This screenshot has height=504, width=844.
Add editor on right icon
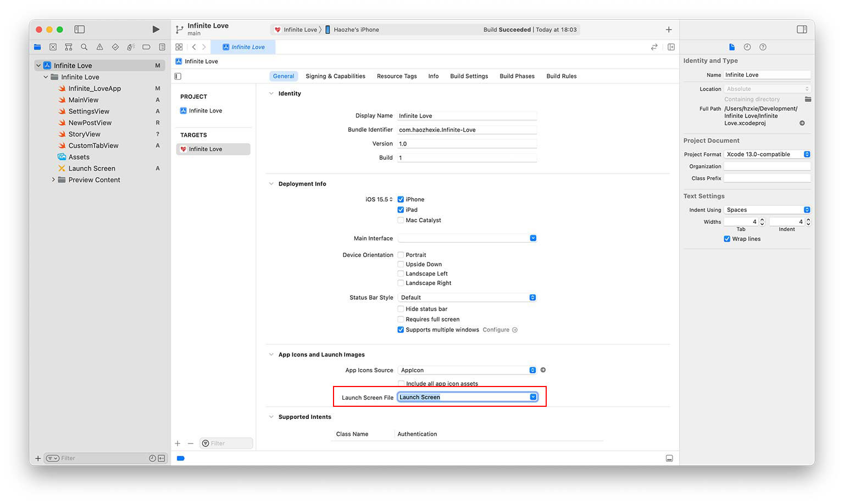671,47
